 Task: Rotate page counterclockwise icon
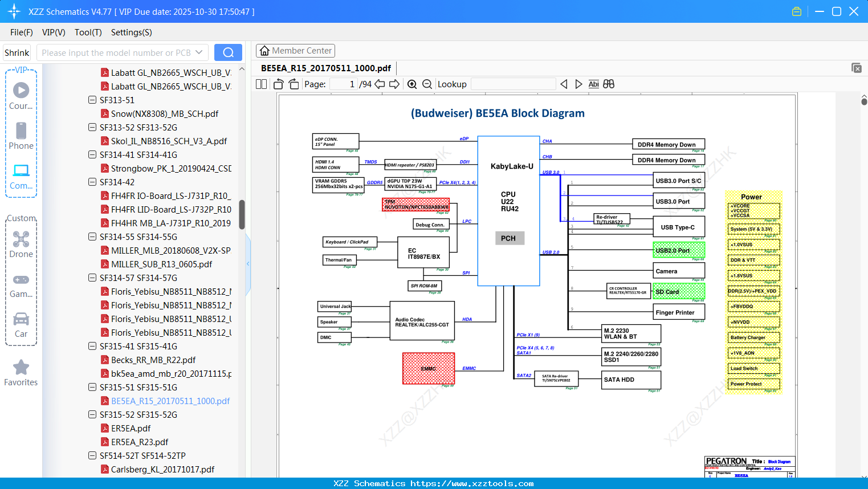coord(279,84)
